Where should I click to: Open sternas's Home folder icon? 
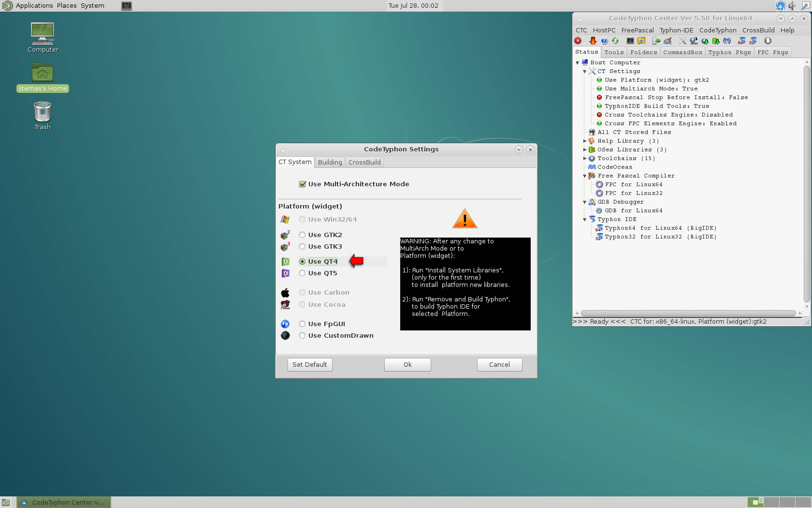(43, 77)
